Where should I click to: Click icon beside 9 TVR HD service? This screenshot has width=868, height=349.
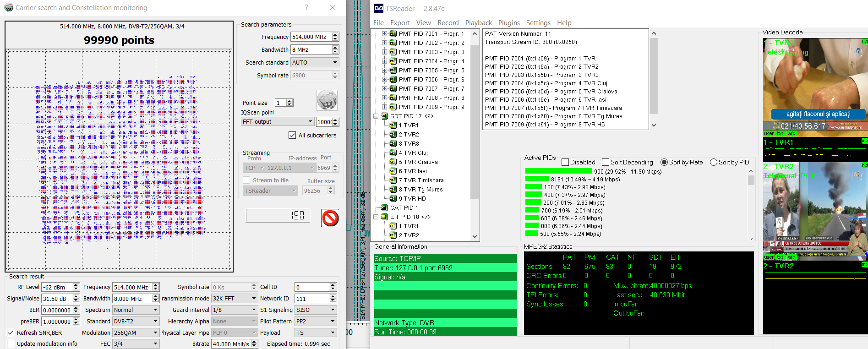point(393,198)
